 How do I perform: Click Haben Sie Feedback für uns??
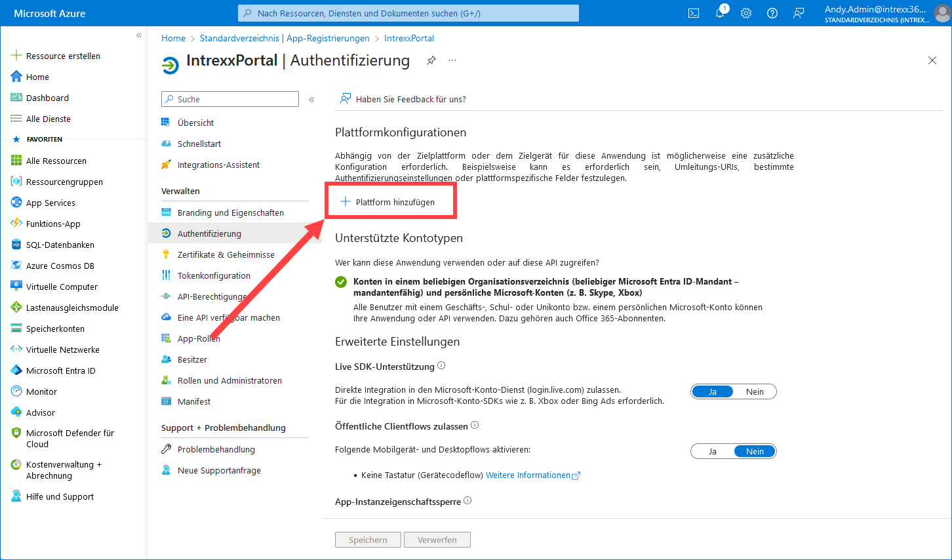point(403,99)
